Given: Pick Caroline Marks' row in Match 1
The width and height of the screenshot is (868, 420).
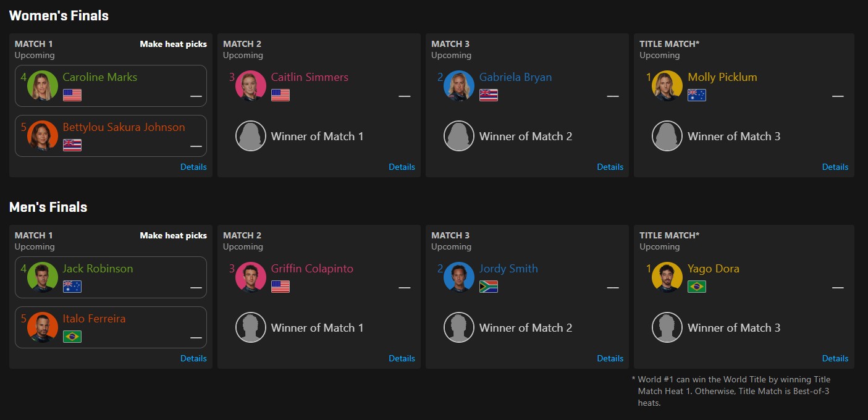Looking at the screenshot, I should 111,86.
